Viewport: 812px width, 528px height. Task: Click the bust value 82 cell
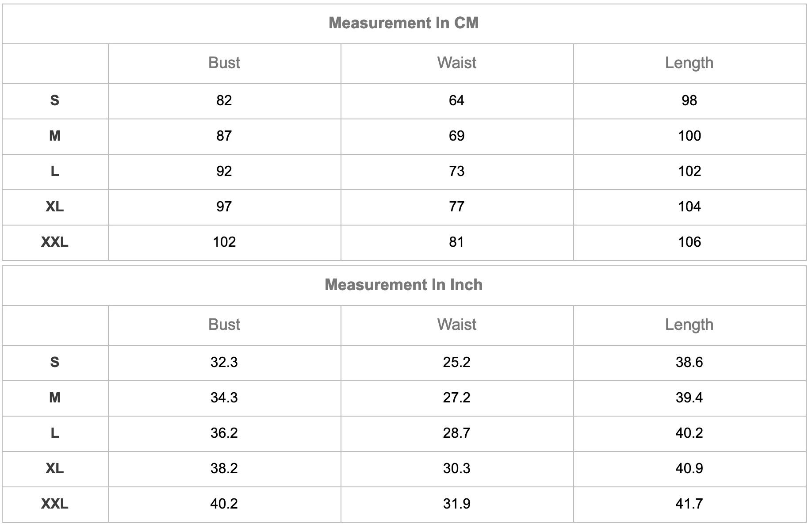pos(224,101)
